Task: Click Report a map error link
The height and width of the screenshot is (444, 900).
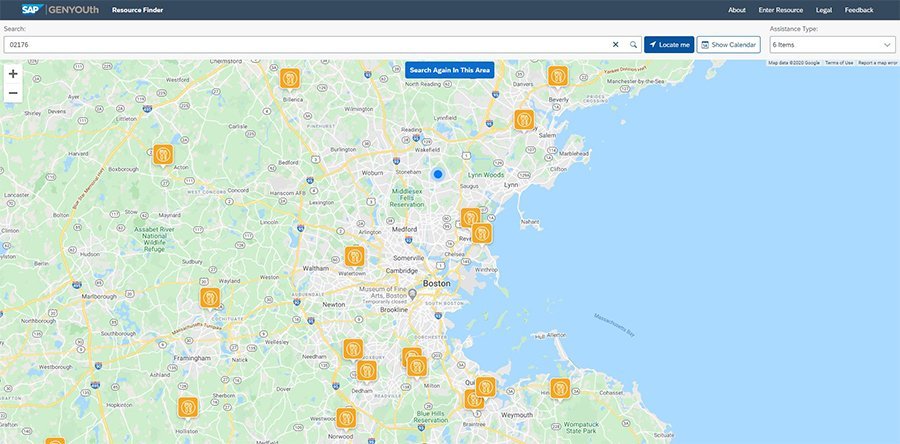Action: pos(878,63)
